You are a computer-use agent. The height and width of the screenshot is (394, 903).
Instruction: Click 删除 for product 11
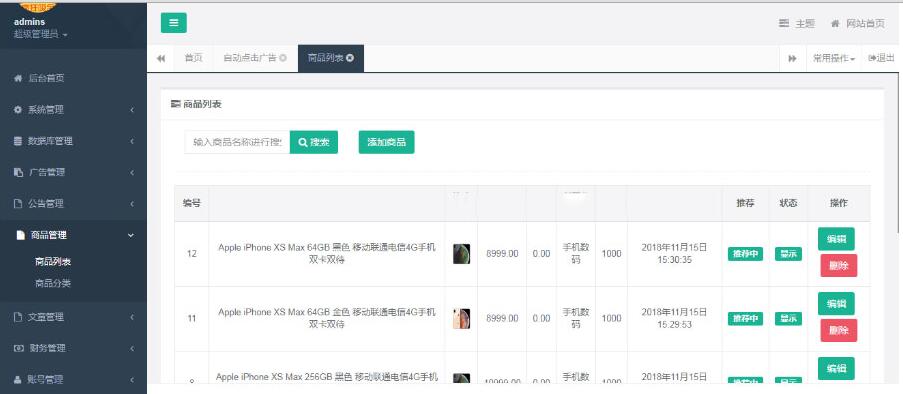(x=838, y=331)
